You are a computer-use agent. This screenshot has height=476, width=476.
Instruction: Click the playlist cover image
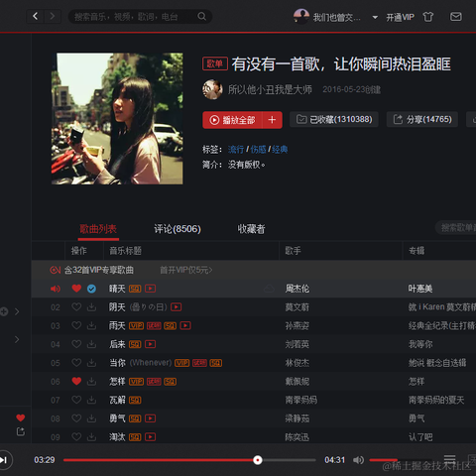point(117,119)
